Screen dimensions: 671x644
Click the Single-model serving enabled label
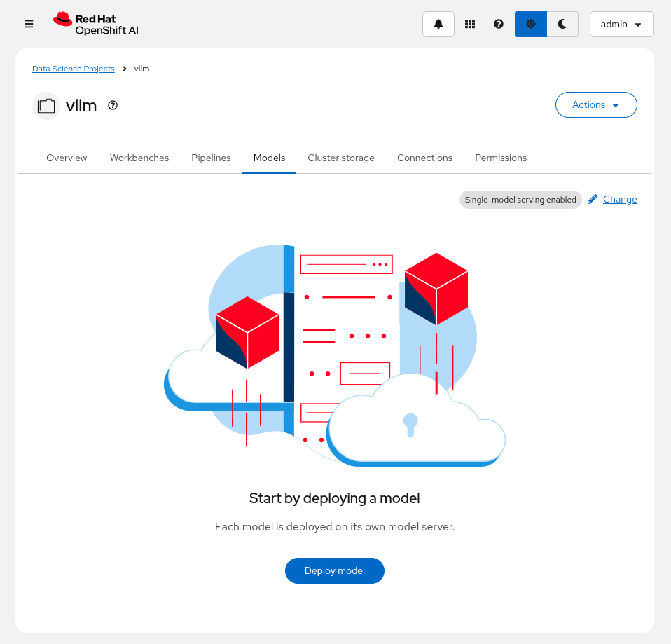pyautogui.click(x=520, y=200)
